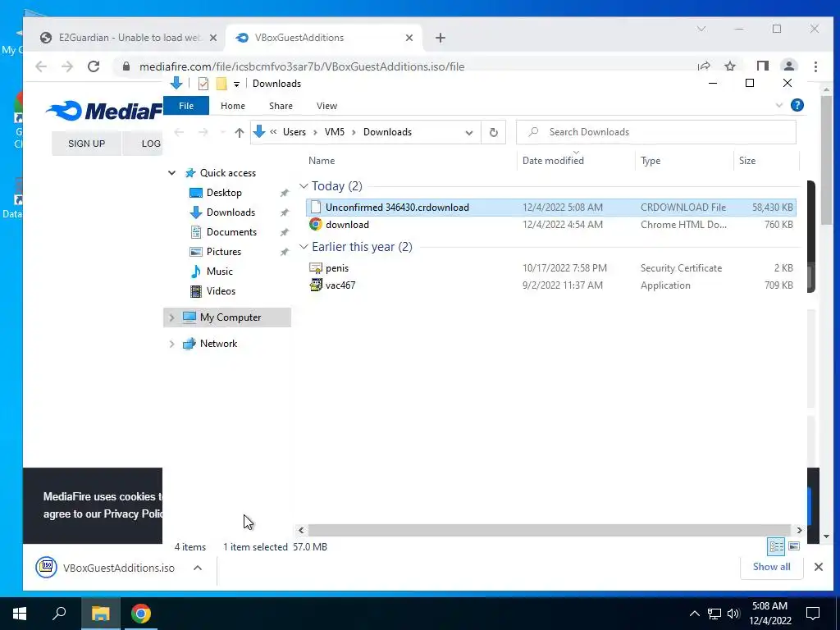Viewport: 840px width, 630px height.
Task: Open the File tab in Explorer
Action: [x=186, y=106]
